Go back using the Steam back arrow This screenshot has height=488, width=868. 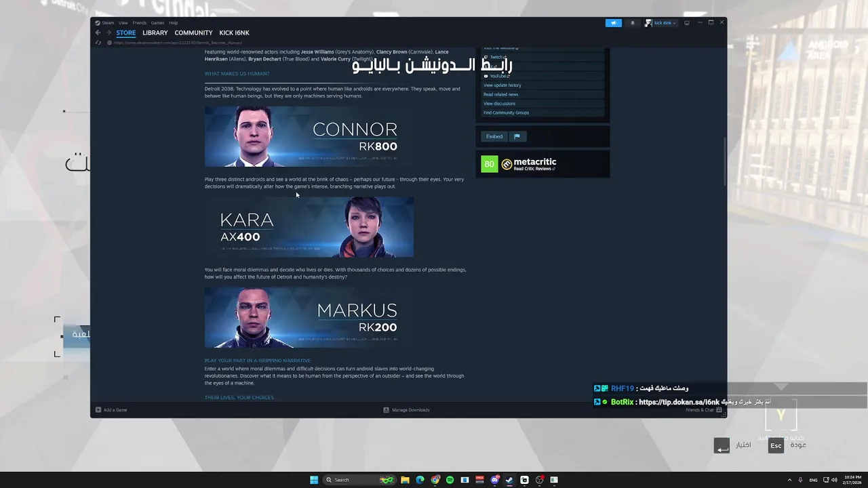tap(98, 33)
